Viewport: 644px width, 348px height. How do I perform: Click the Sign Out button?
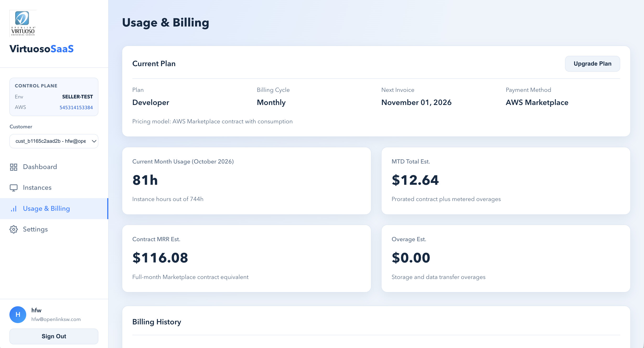click(x=54, y=336)
